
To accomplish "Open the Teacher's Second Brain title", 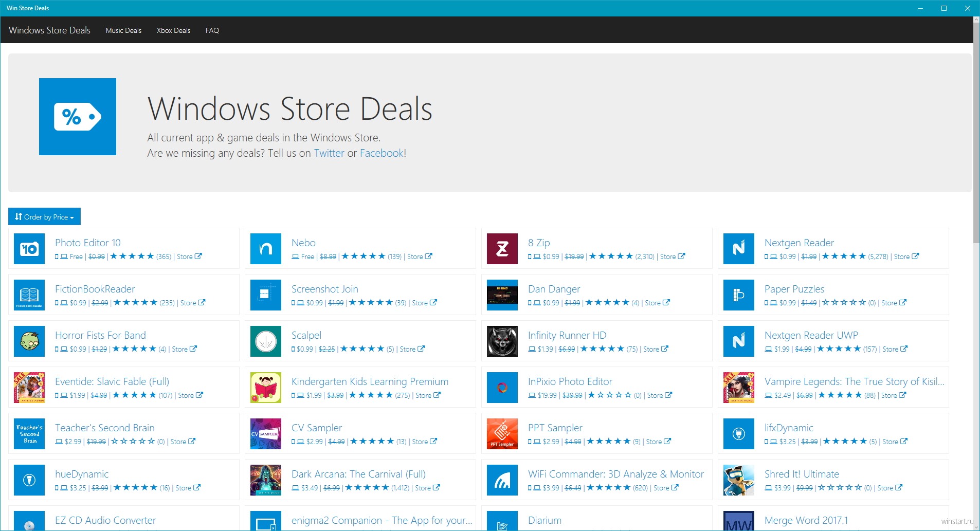I will pos(105,428).
